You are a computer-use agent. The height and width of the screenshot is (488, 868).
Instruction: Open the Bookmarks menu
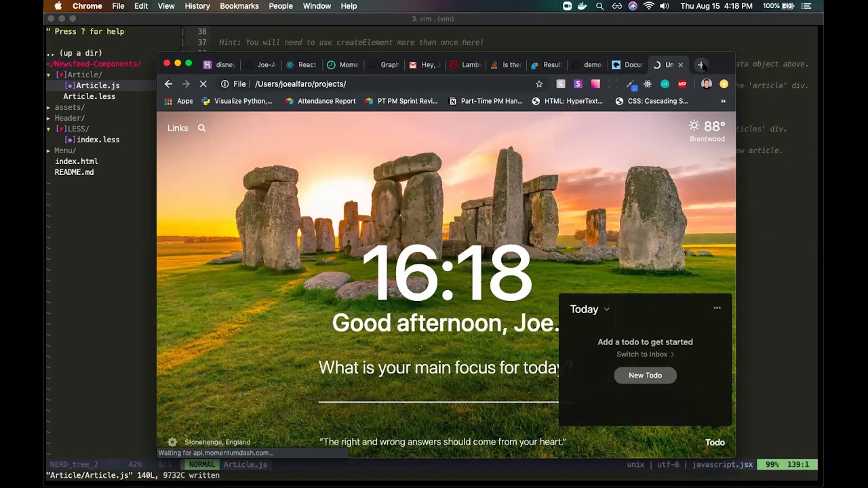(239, 6)
